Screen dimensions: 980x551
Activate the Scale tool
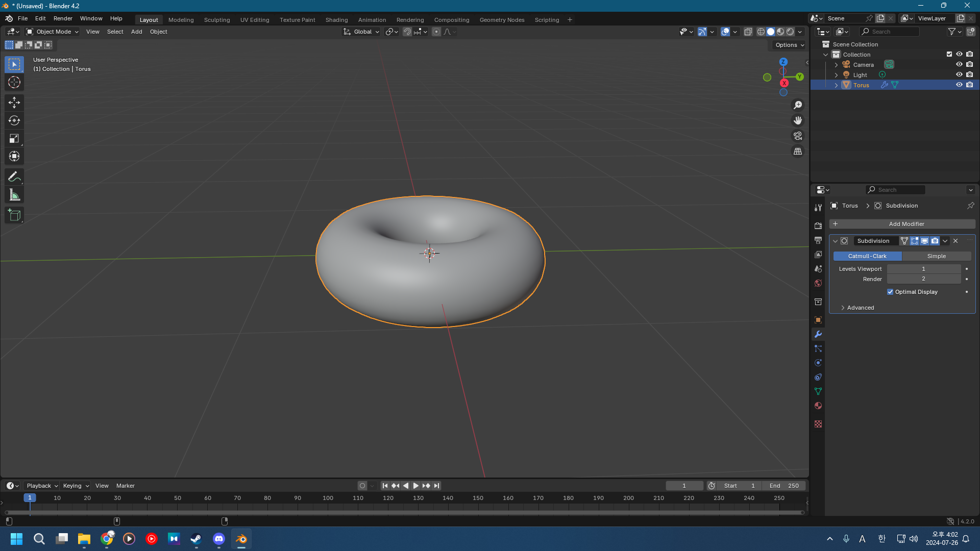(14, 138)
